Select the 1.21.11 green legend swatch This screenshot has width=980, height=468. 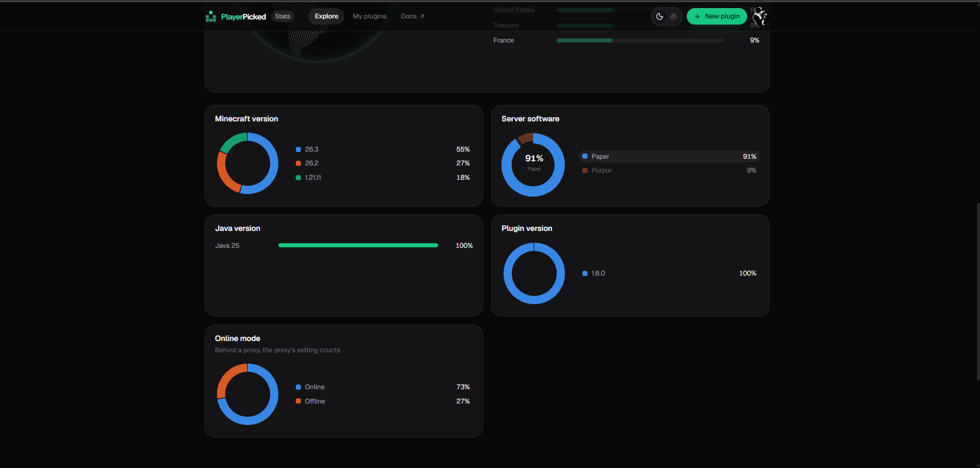coord(298,178)
